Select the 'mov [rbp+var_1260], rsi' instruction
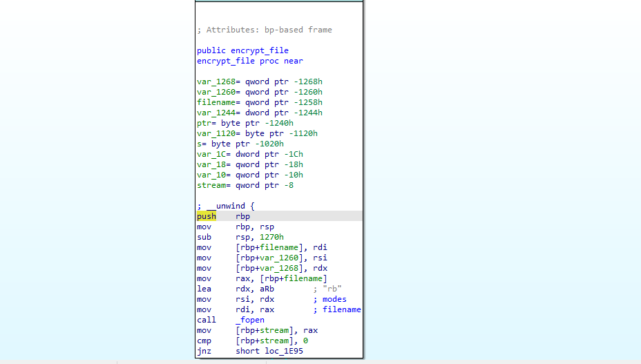Screen dimensions: 641x364 [262, 258]
